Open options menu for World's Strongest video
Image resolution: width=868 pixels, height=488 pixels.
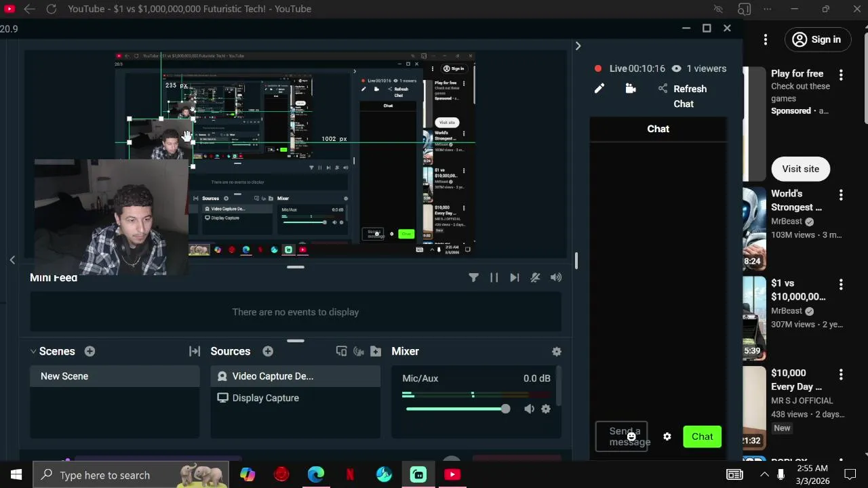tap(841, 195)
